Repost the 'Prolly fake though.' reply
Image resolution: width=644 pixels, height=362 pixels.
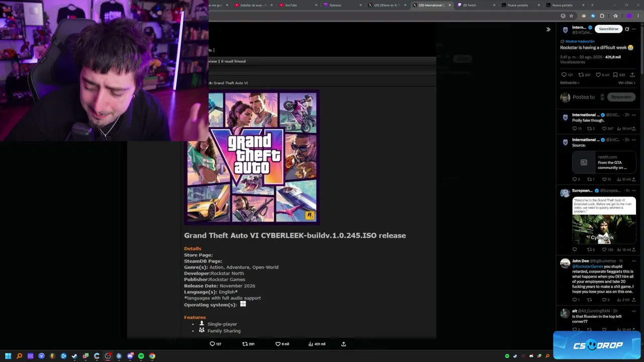point(591,129)
